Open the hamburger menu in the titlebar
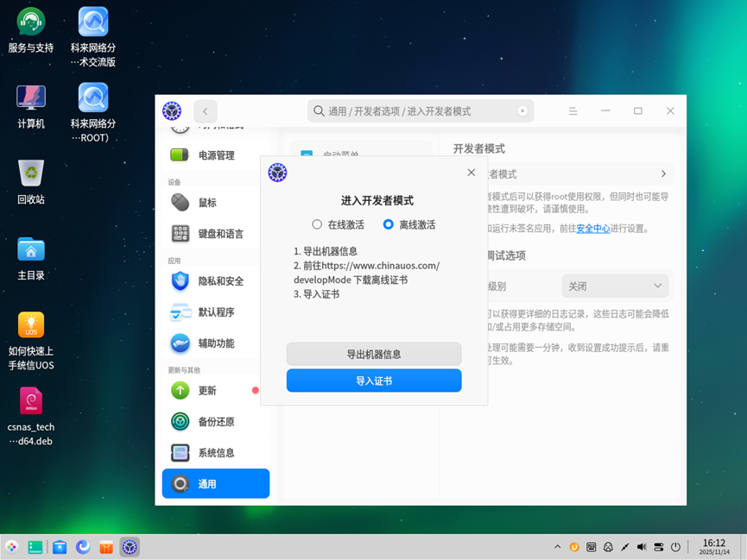Viewport: 747px width, 560px height. pos(573,110)
